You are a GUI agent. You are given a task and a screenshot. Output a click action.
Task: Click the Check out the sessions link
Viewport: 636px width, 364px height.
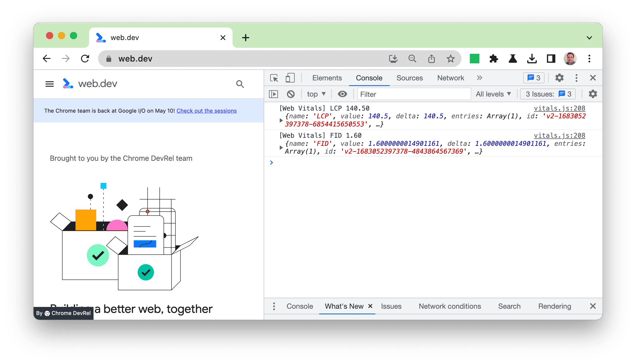207,111
